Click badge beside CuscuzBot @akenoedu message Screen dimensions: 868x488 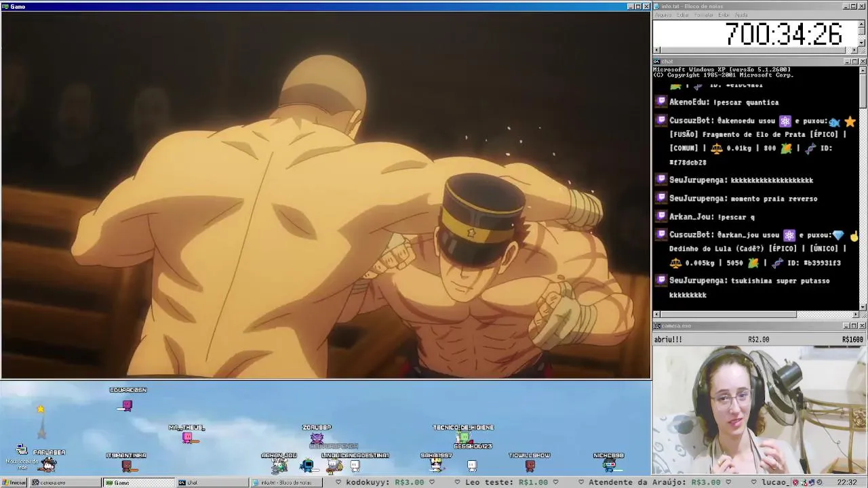[661, 121]
